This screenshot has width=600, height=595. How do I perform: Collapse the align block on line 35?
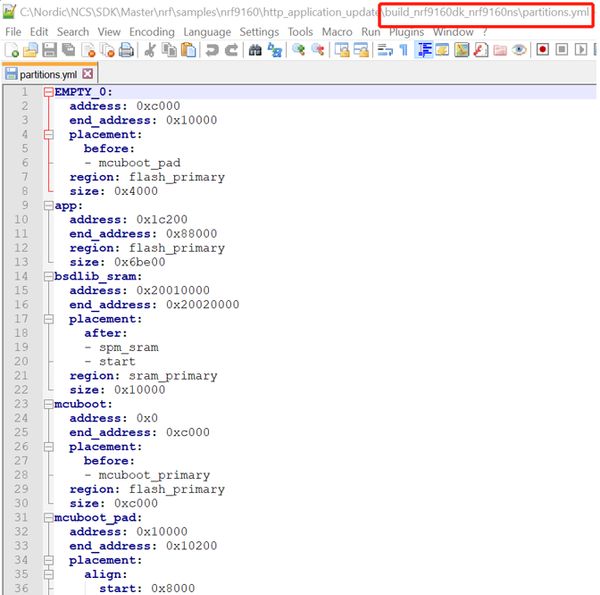tap(49, 574)
